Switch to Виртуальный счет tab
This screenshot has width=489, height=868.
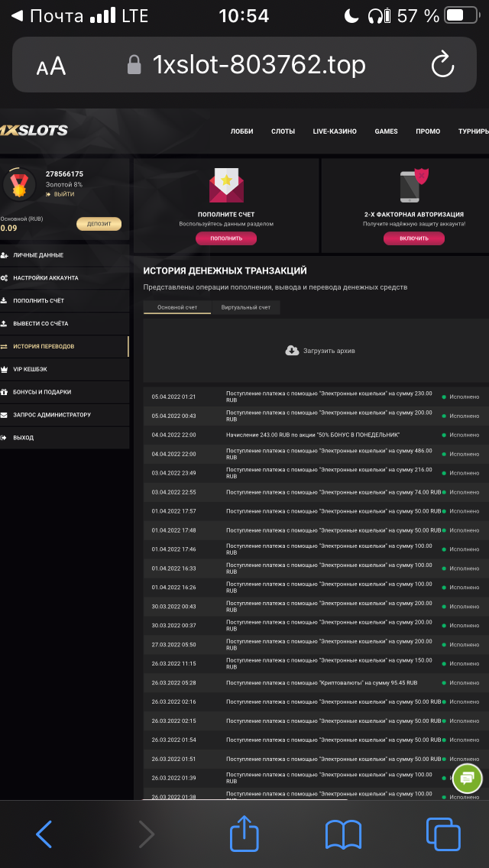tap(245, 307)
